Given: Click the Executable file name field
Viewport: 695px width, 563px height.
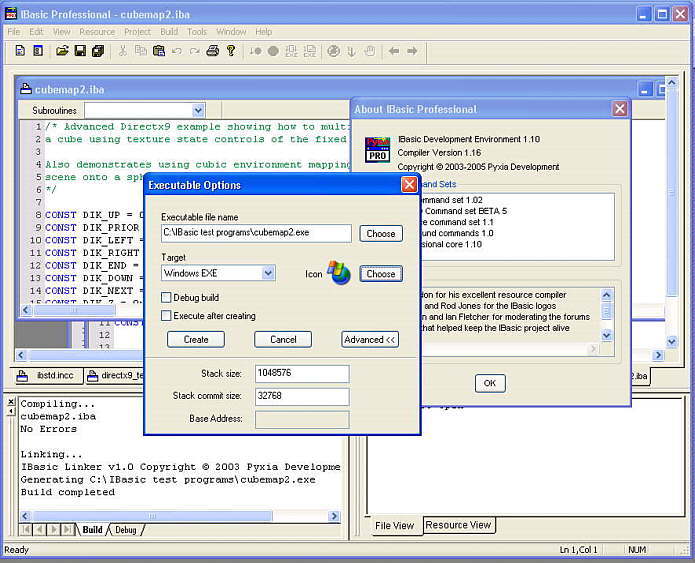Looking at the screenshot, I should pyautogui.click(x=256, y=233).
